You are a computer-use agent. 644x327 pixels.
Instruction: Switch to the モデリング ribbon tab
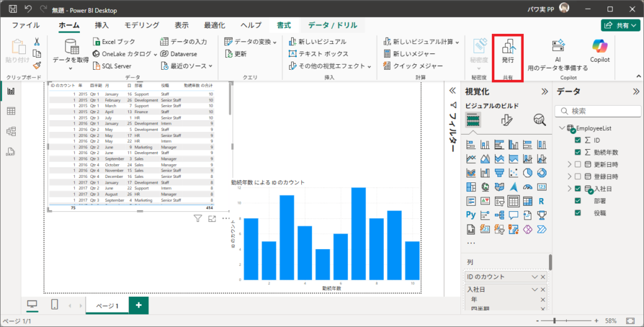(142, 25)
